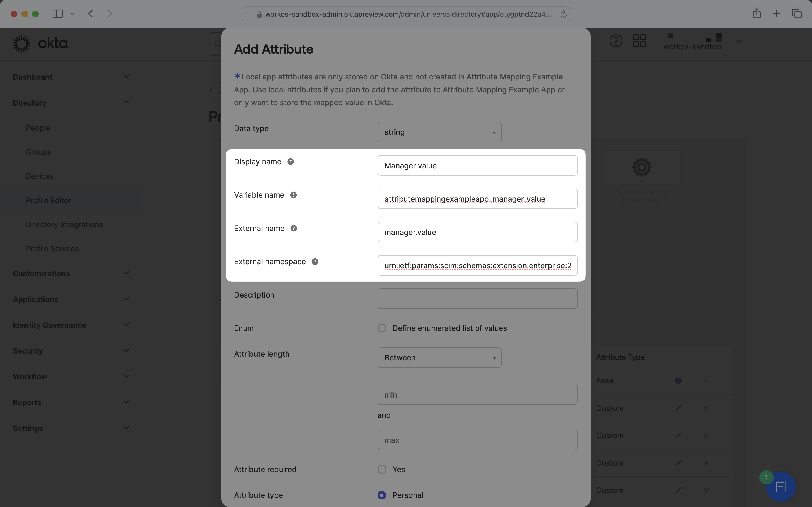The width and height of the screenshot is (812, 507).
Task: Click the Display name help icon
Action: (291, 162)
